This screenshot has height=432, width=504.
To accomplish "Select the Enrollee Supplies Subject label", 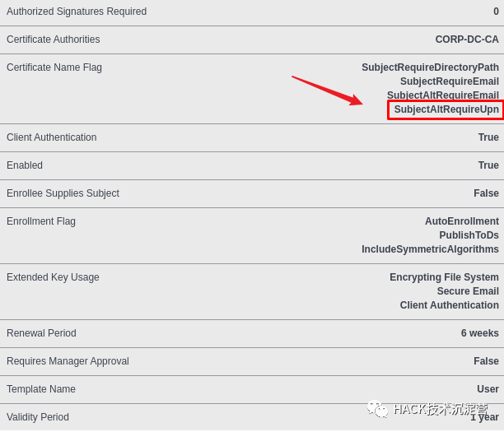I will click(x=63, y=193).
